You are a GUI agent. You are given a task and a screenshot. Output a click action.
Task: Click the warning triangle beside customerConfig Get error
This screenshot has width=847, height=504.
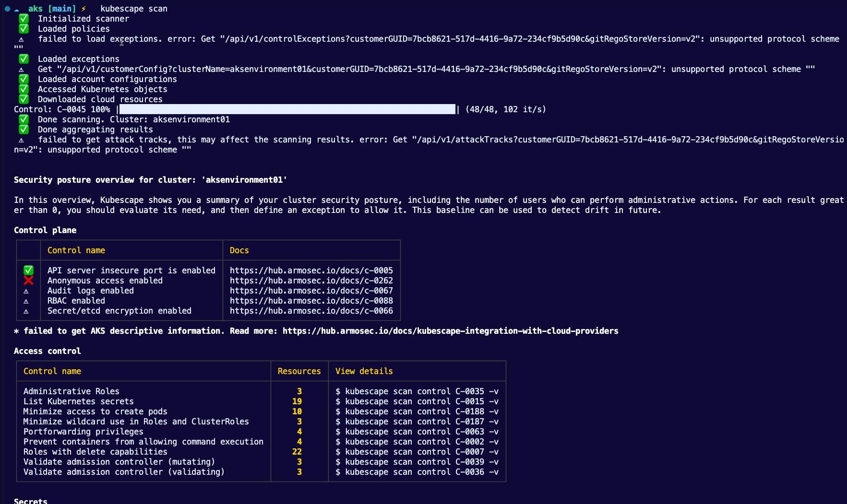click(x=21, y=70)
